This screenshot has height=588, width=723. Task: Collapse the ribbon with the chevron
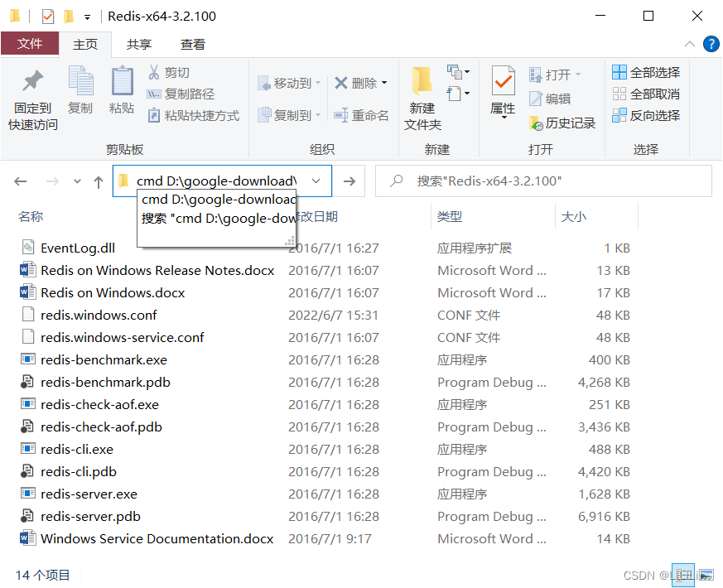tap(689, 44)
